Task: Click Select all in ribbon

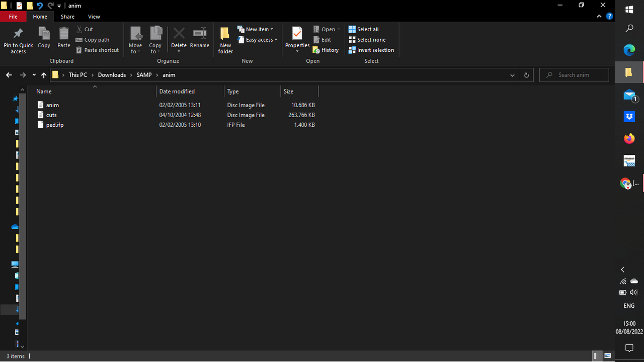Action: point(363,29)
